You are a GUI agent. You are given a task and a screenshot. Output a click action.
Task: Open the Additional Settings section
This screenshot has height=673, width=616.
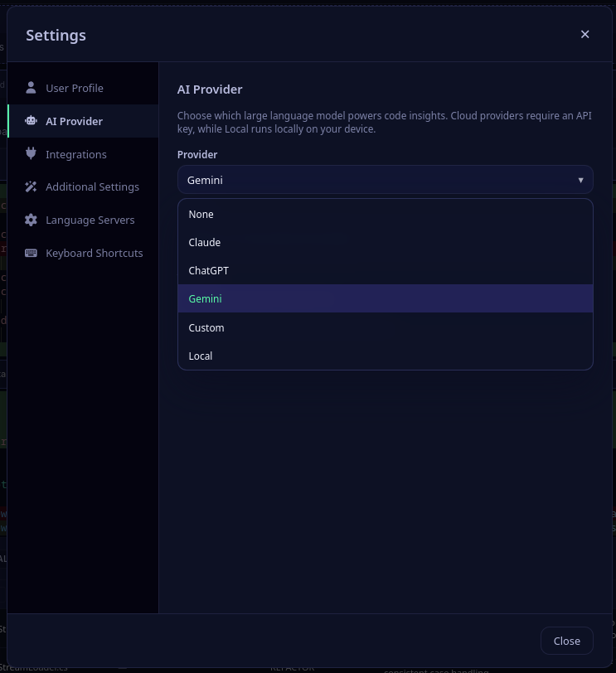click(92, 186)
